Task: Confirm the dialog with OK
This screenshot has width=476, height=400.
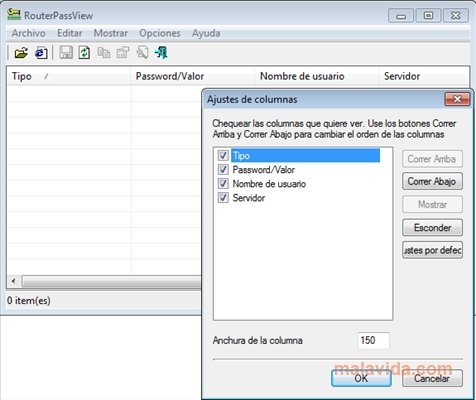Action: [361, 378]
